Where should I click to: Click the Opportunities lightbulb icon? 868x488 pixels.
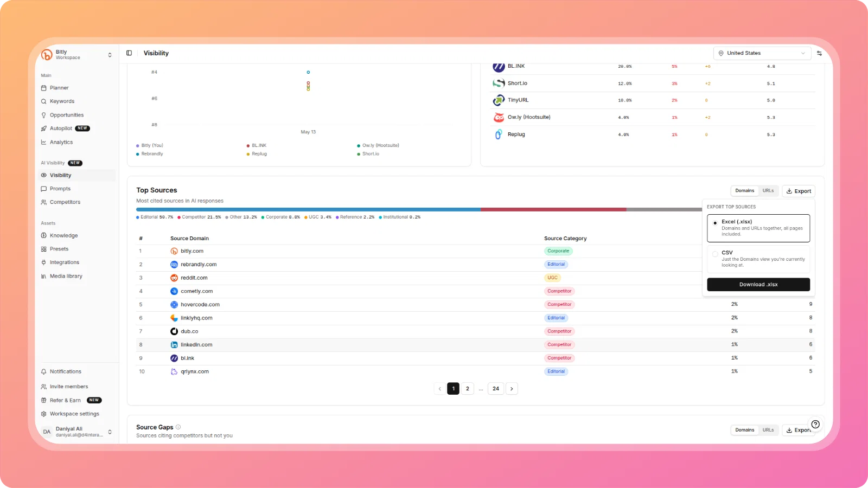[x=44, y=115]
